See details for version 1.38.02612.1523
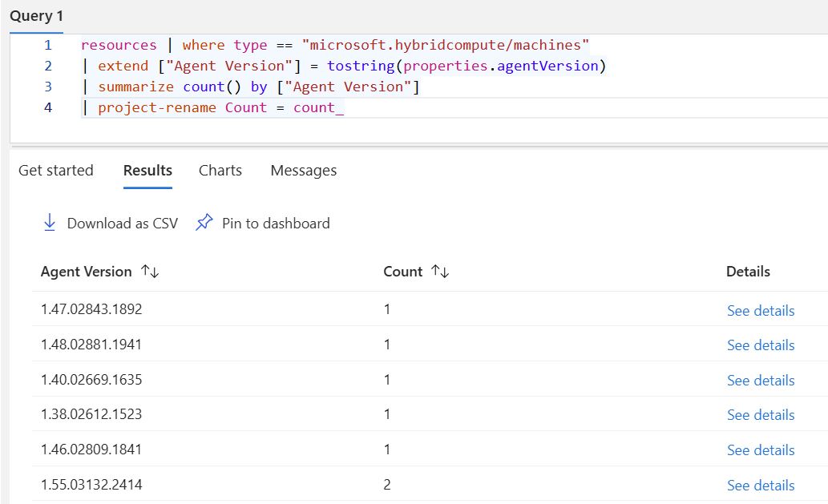The width and height of the screenshot is (828, 504). click(761, 415)
